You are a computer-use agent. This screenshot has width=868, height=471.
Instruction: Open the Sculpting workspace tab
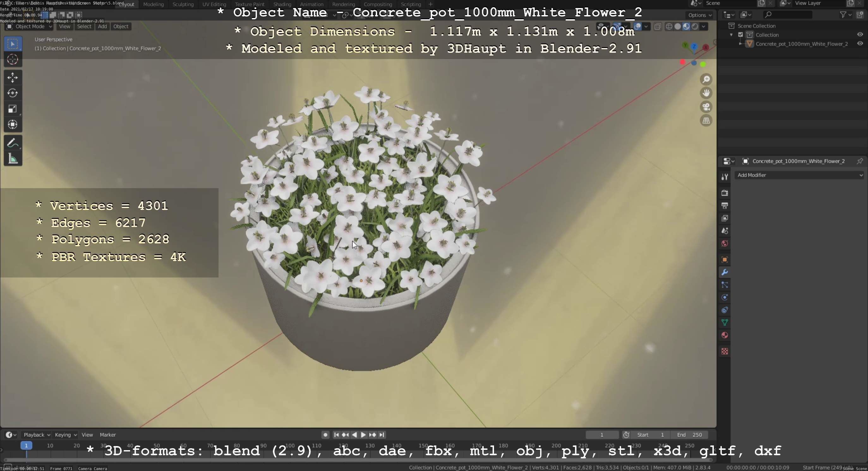183,4
